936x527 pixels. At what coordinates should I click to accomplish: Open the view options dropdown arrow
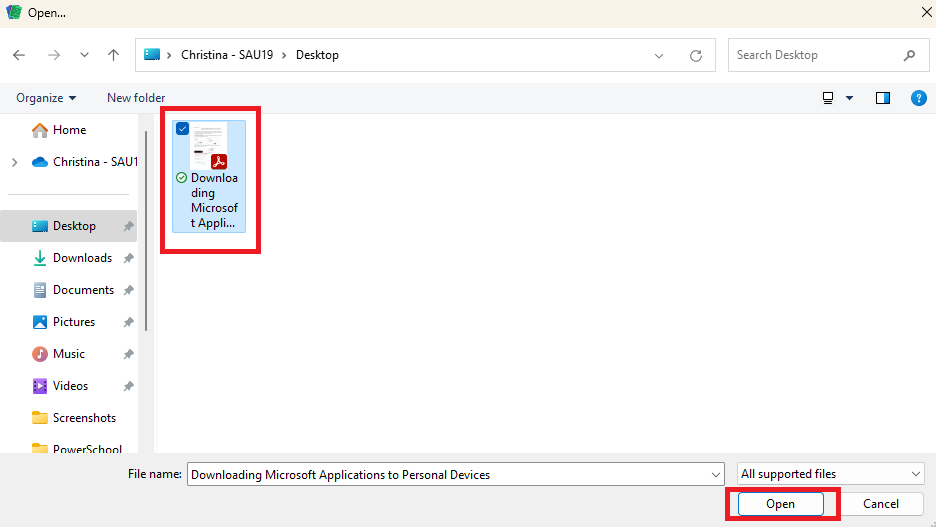click(x=849, y=98)
